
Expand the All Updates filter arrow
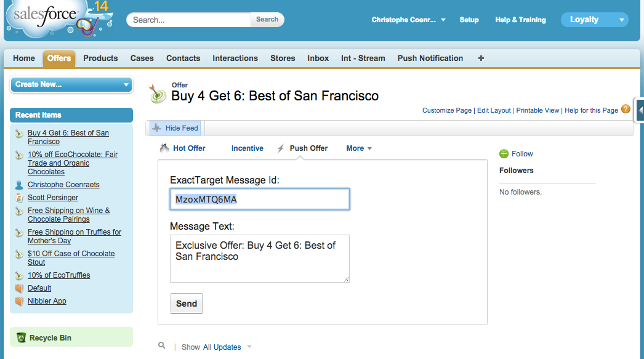[x=249, y=347]
